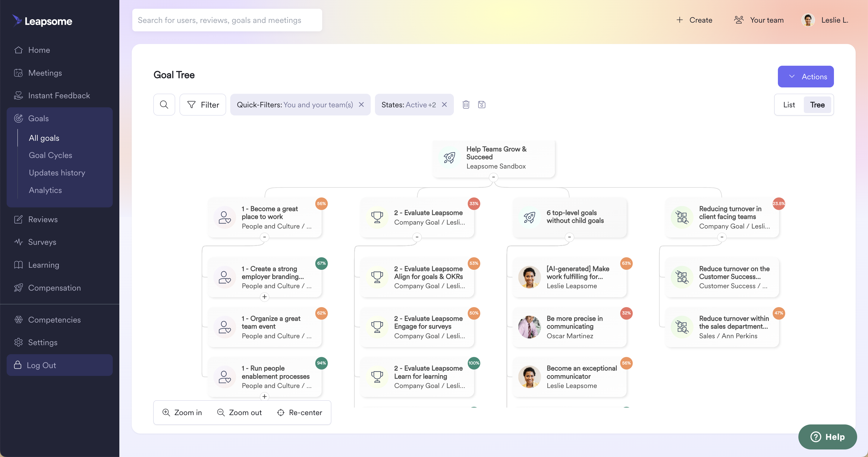Switch to List view
The image size is (868, 457).
click(788, 105)
